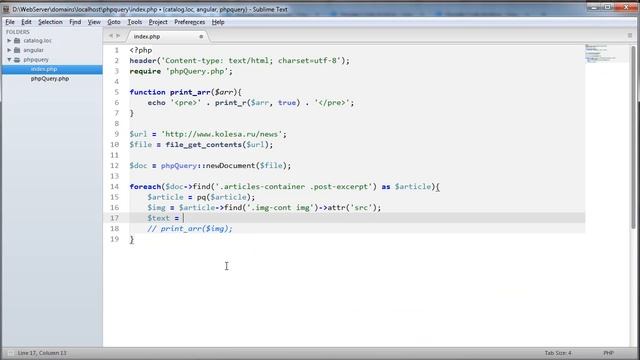Open the View menu
Screen dimensions: 640x360
[94, 22]
